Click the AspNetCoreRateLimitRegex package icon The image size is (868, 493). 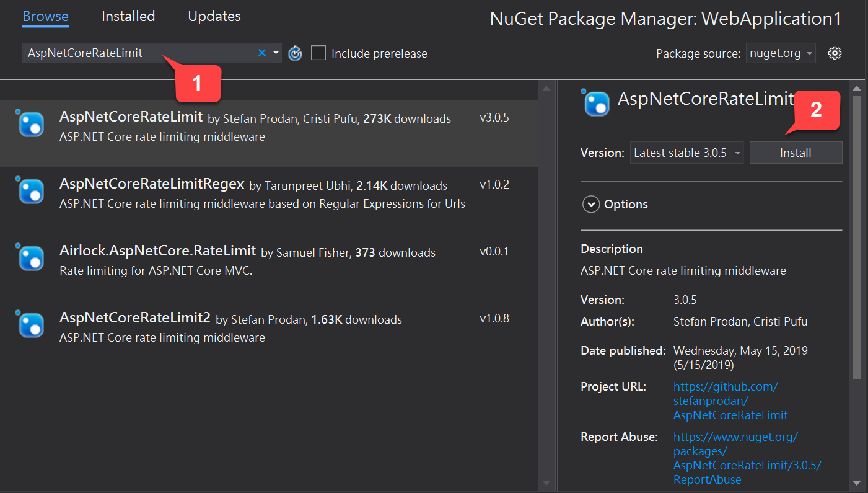30,191
